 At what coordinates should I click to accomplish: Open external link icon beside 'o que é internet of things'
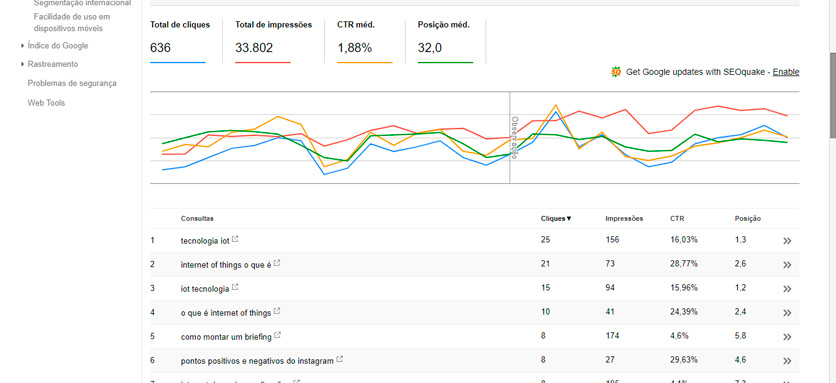pos(277,311)
